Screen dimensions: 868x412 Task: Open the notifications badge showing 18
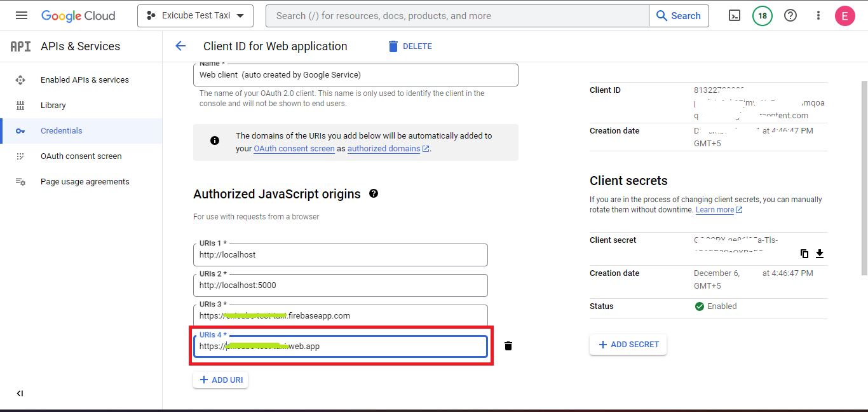coord(762,16)
